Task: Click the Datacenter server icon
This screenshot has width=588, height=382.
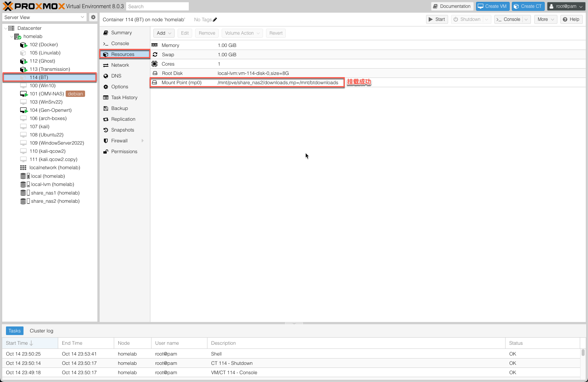Action: tap(11, 28)
